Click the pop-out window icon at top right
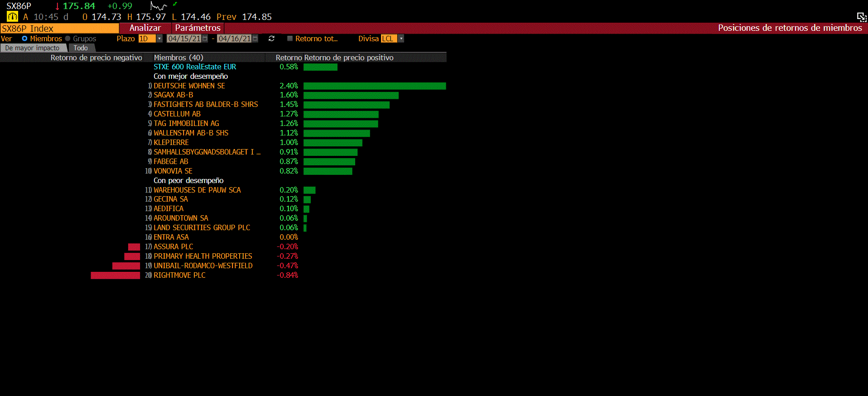Image resolution: width=868 pixels, height=396 pixels. tap(862, 17)
